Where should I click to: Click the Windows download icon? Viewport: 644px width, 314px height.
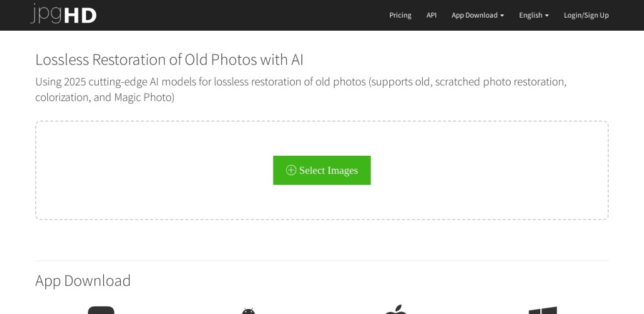pyautogui.click(x=542, y=311)
